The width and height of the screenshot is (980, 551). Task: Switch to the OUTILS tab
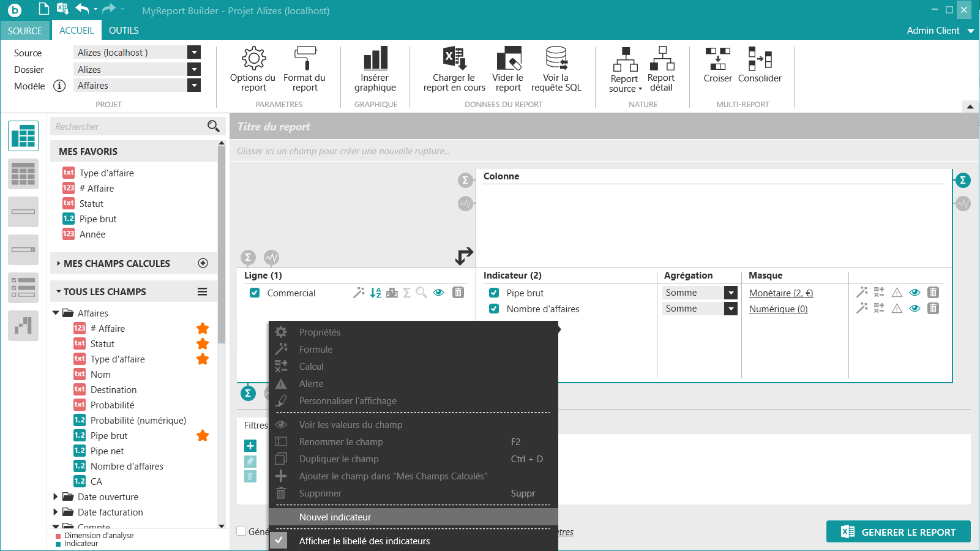(124, 31)
